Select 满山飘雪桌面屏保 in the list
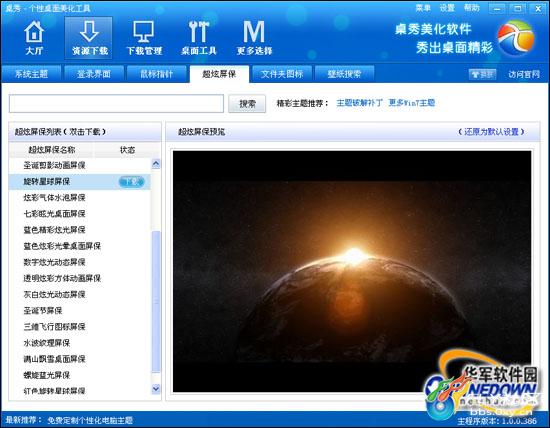Image resolution: width=550 pixels, height=428 pixels. tap(80, 359)
